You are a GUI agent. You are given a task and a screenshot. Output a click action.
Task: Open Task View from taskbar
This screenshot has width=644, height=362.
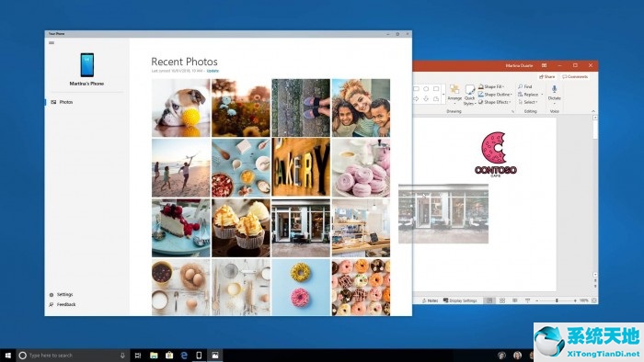(138, 356)
